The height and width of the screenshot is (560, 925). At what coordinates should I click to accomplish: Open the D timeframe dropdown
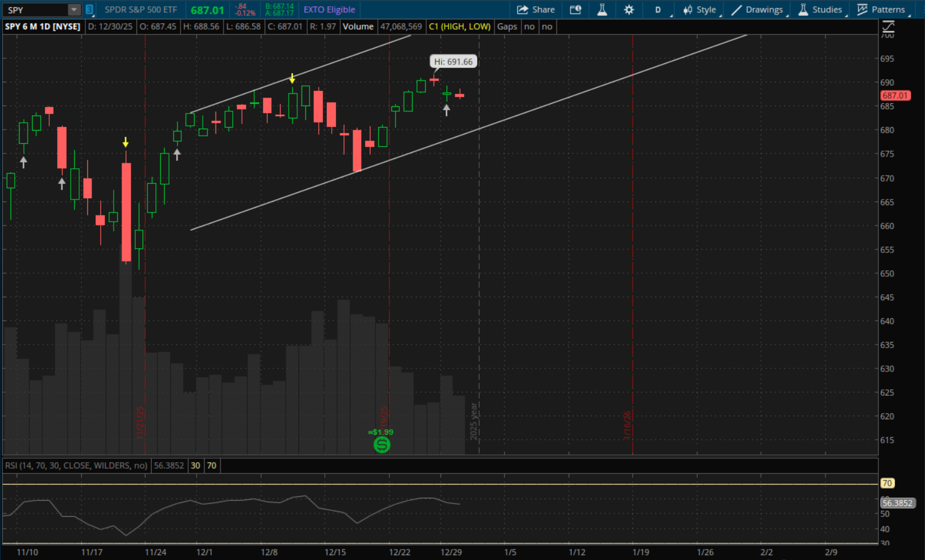[658, 10]
